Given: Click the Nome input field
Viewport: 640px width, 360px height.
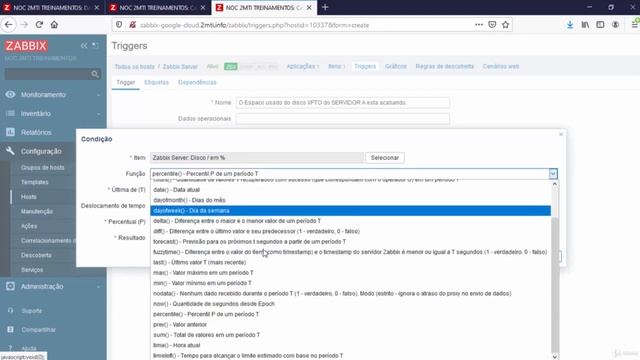Looking at the screenshot, I should tap(342, 102).
